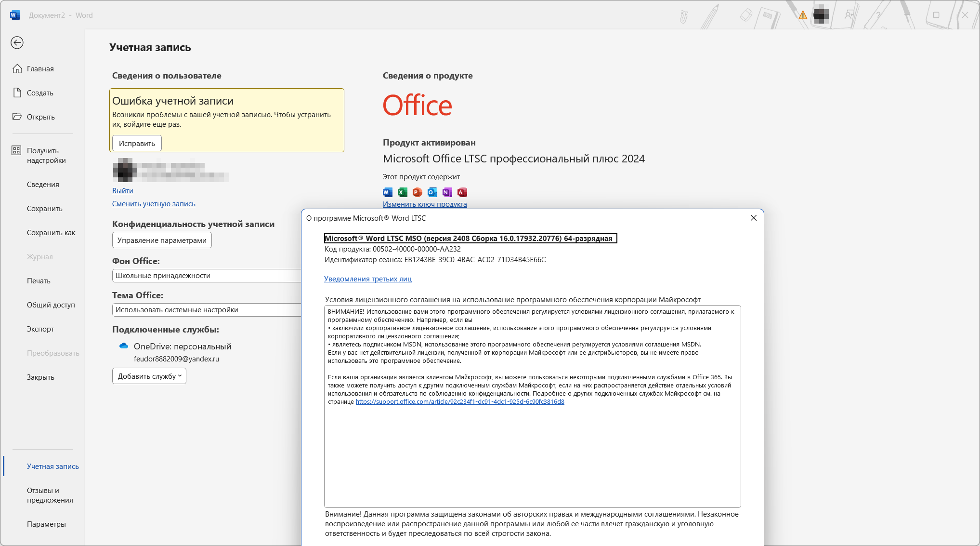Click the PowerPoint app icon under product contents
This screenshot has height=546, width=980.
[x=418, y=192]
